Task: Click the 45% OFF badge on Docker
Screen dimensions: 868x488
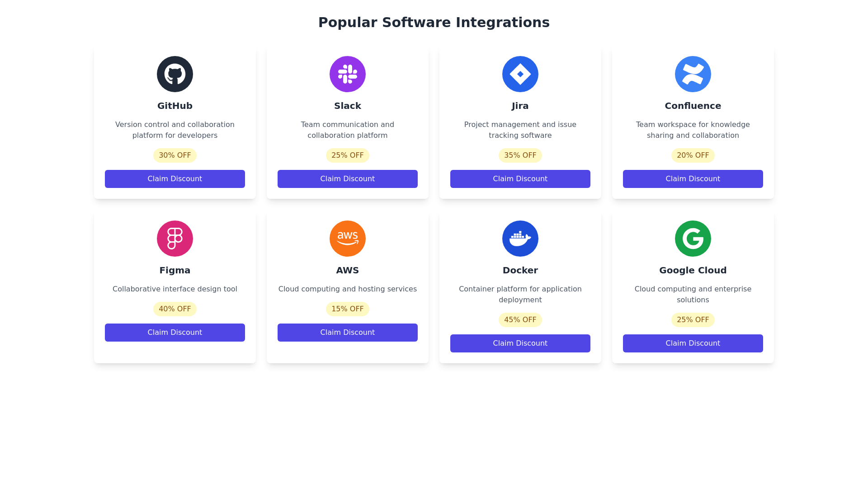Action: point(520,320)
